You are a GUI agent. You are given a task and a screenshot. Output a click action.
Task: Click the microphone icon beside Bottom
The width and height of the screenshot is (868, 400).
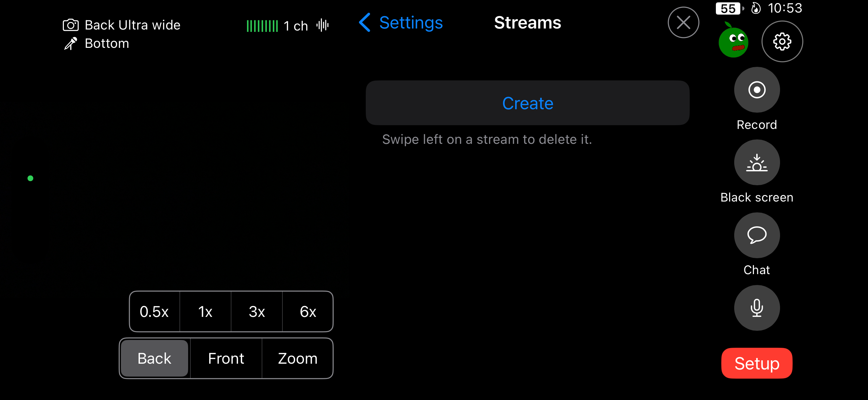click(71, 44)
